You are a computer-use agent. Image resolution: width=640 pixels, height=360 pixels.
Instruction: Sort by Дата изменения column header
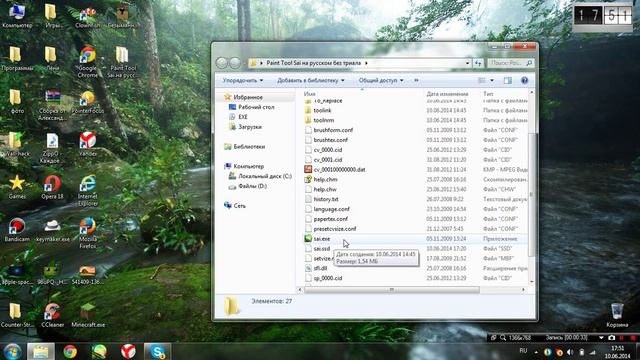(x=447, y=94)
